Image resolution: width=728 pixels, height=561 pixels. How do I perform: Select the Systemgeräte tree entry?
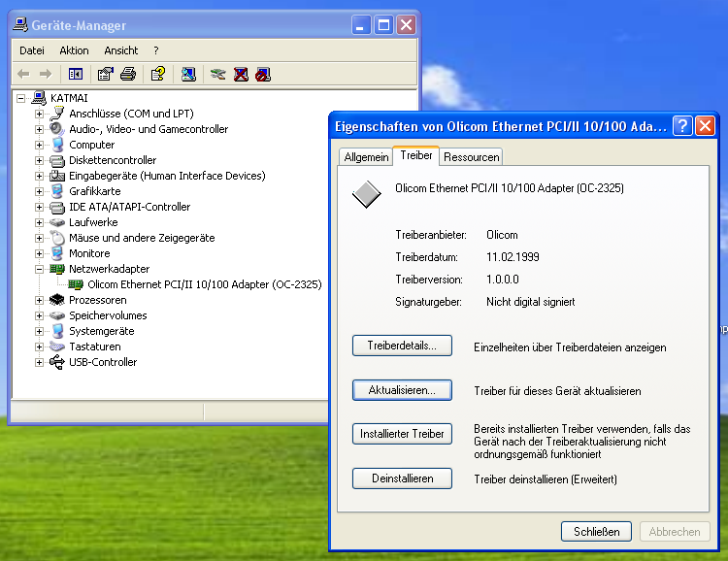[102, 331]
